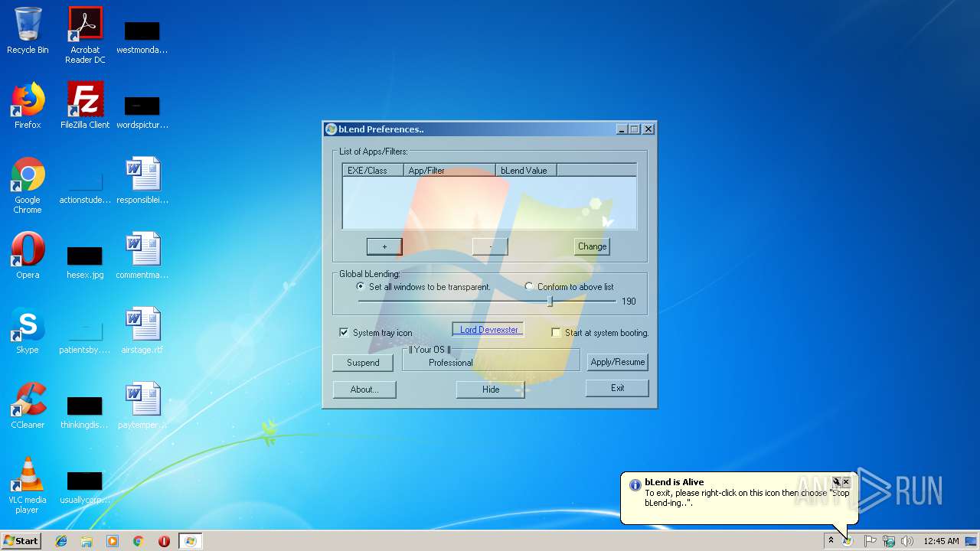The image size is (980, 551).
Task: Open Action Center flag tray icon
Action: click(x=871, y=541)
